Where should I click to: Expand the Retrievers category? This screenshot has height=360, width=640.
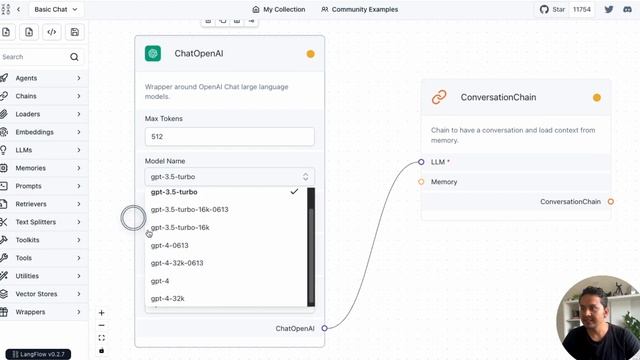pos(44,204)
